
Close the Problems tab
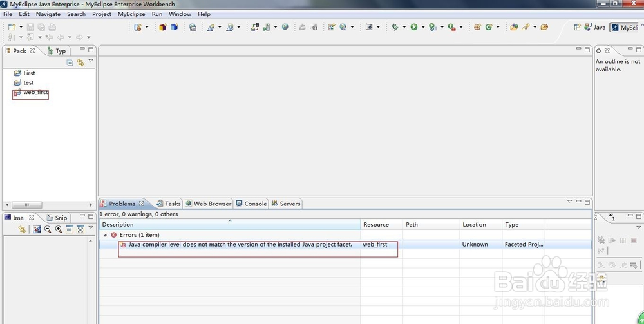(141, 204)
